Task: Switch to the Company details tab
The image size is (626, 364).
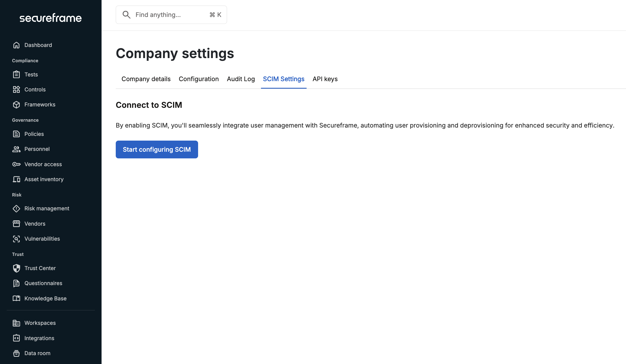Action: click(146, 79)
